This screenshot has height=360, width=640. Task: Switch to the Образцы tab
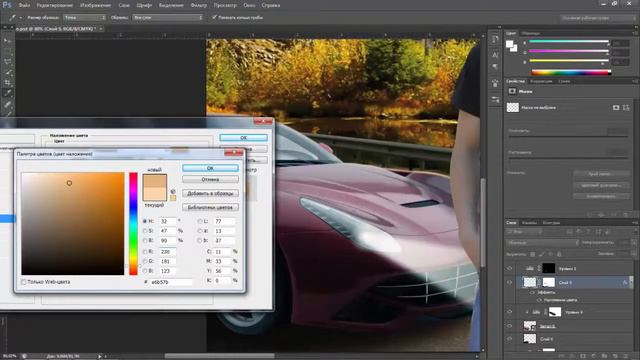coord(531,33)
